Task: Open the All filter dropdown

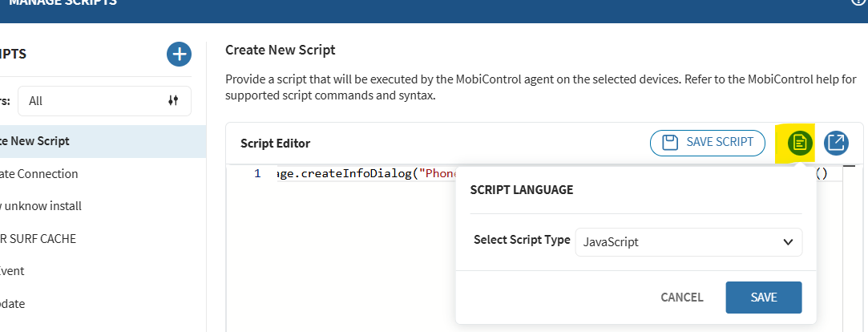Action: tap(104, 101)
